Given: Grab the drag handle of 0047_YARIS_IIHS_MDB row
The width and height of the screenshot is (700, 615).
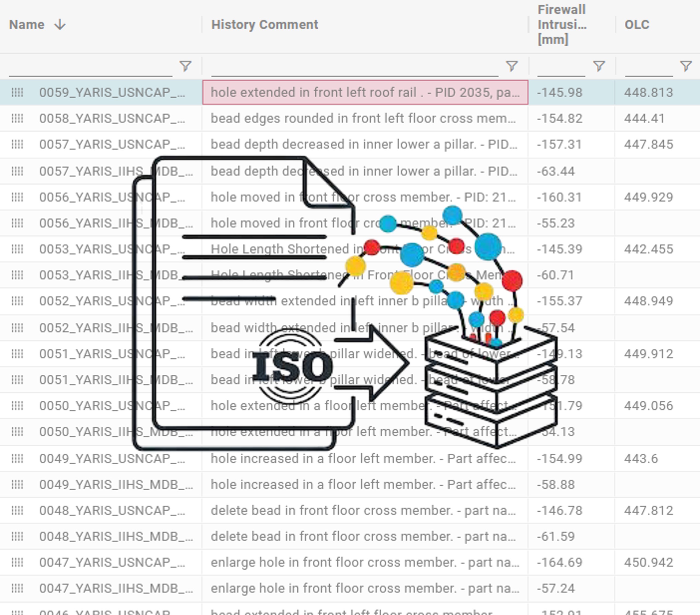Looking at the screenshot, I should (x=17, y=588).
